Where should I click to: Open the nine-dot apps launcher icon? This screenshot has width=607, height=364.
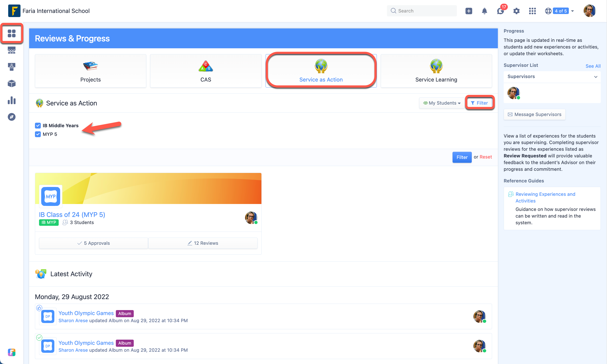(x=532, y=11)
